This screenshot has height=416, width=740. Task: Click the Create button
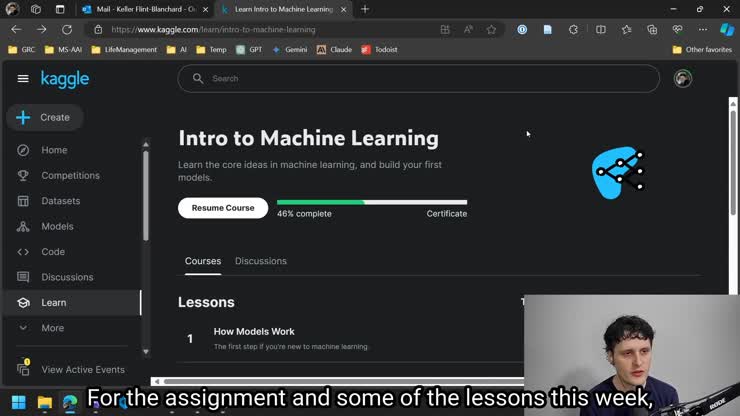click(45, 117)
